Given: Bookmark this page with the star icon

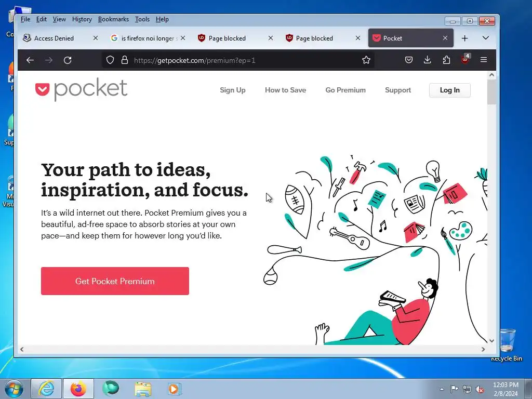Looking at the screenshot, I should click(x=366, y=60).
